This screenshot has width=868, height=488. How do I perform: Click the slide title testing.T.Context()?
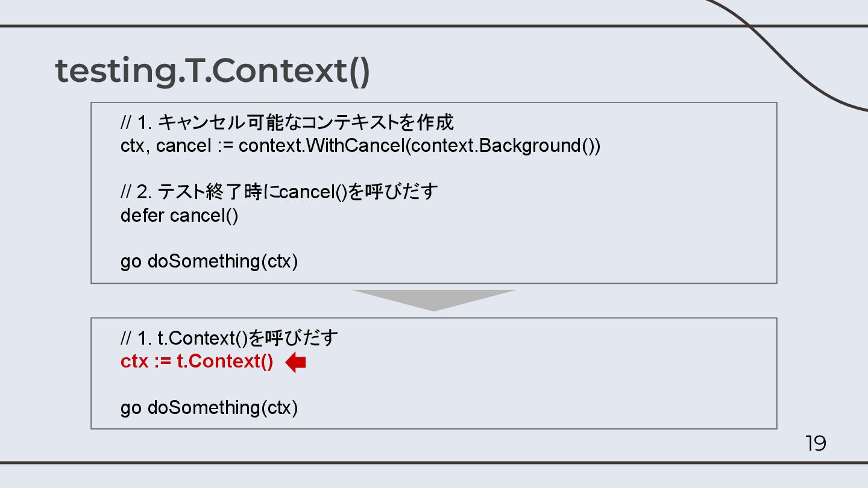click(x=213, y=71)
